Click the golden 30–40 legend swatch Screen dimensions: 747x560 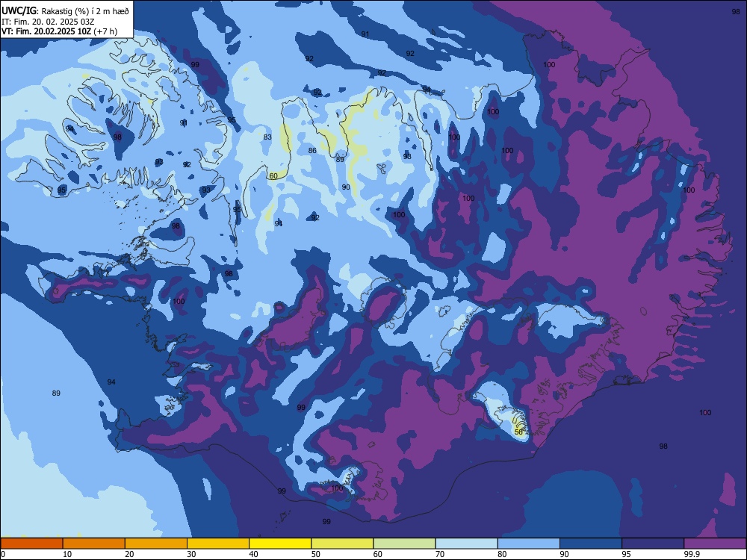tap(218, 543)
